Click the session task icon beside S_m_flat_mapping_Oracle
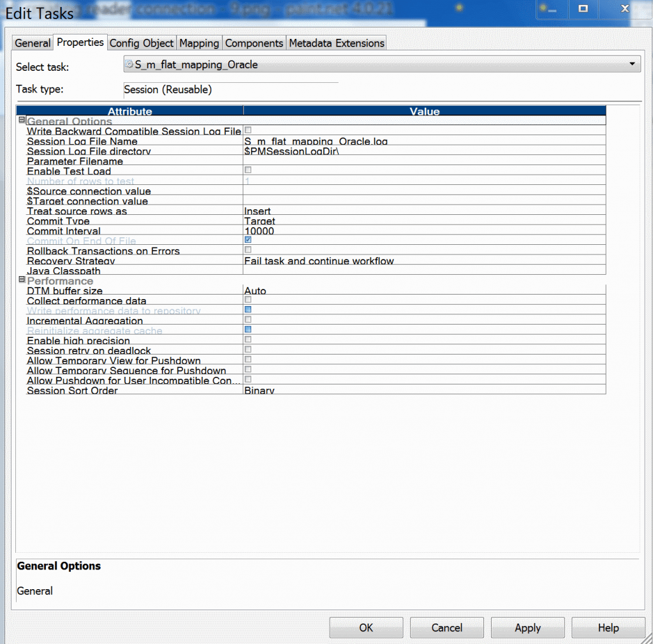This screenshot has width=653, height=644. coord(130,64)
